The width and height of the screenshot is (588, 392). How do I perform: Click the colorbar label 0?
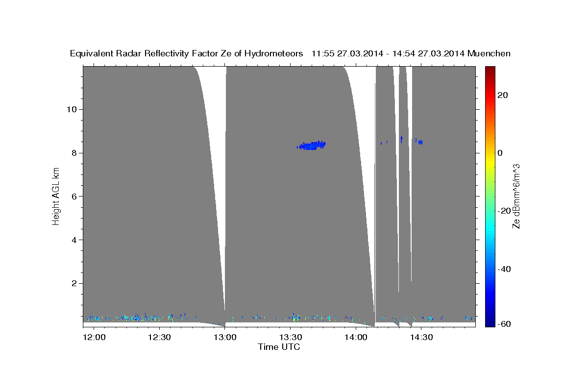coord(500,153)
